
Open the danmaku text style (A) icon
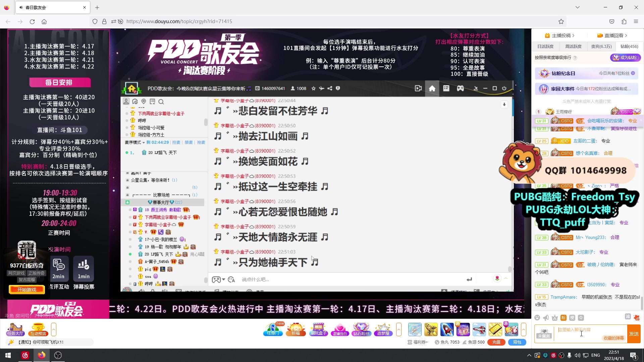coord(555,318)
